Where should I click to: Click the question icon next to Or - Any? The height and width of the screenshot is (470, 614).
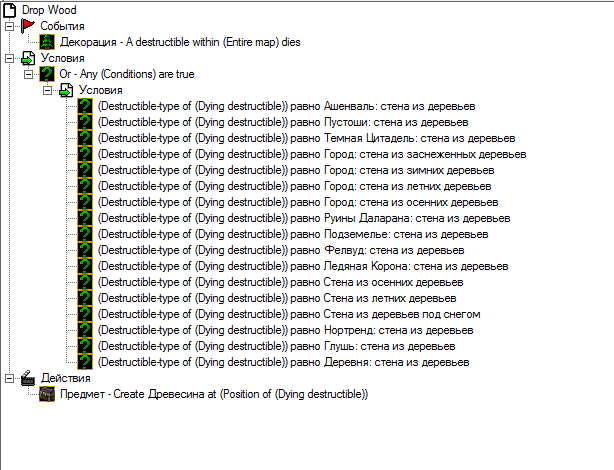[x=47, y=74]
